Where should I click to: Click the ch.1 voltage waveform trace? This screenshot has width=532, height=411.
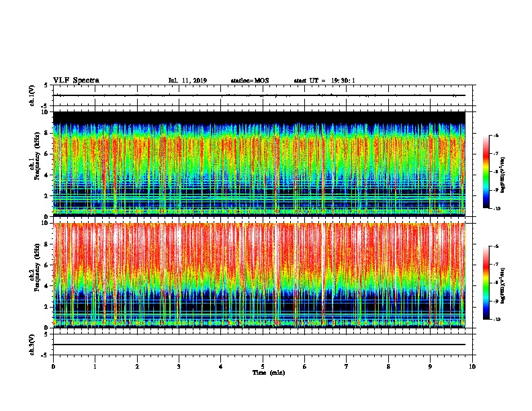click(x=259, y=95)
